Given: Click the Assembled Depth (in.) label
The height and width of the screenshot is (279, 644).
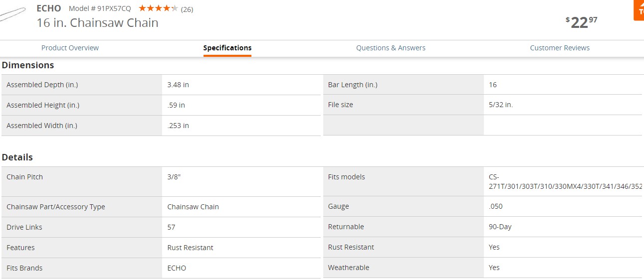Looking at the screenshot, I should point(42,85).
